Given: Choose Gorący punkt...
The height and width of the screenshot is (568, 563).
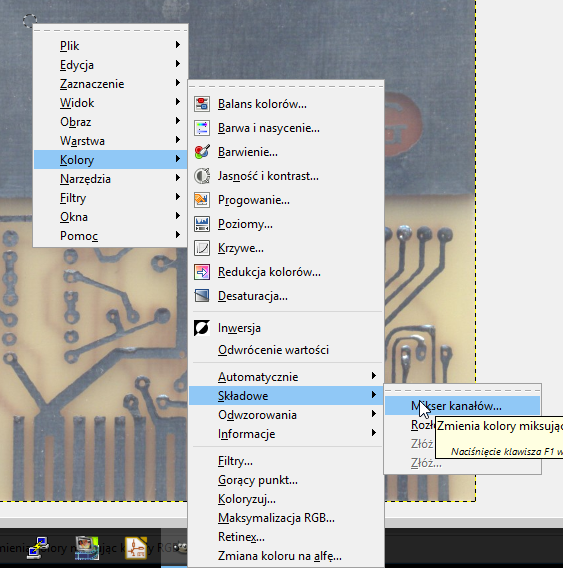Looking at the screenshot, I should [x=286, y=480].
